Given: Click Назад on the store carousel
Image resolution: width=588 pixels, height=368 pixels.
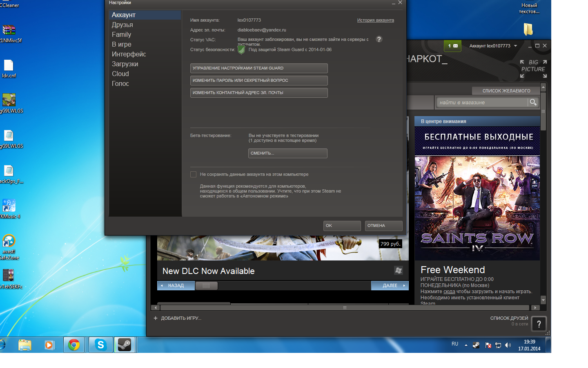Looking at the screenshot, I should [176, 285].
